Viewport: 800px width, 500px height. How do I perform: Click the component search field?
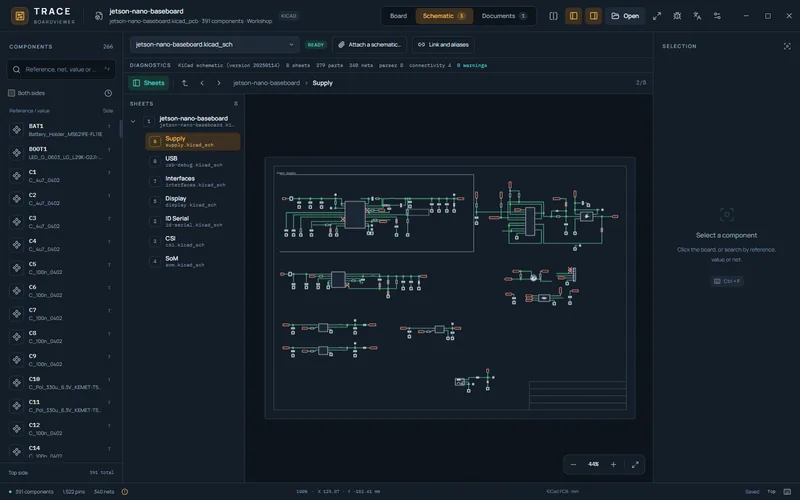[x=61, y=69]
